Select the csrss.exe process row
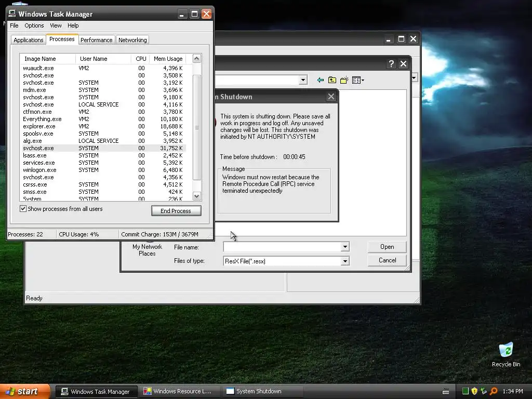The width and height of the screenshot is (532, 399). 103,184
